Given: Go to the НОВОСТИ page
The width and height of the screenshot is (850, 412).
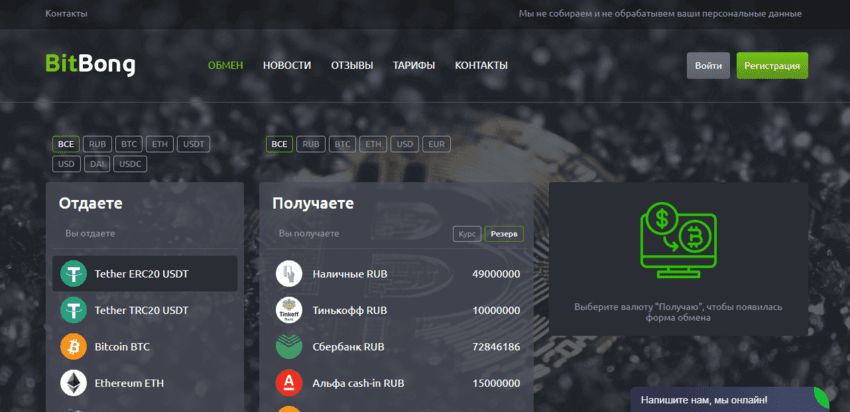Looking at the screenshot, I should tap(287, 66).
